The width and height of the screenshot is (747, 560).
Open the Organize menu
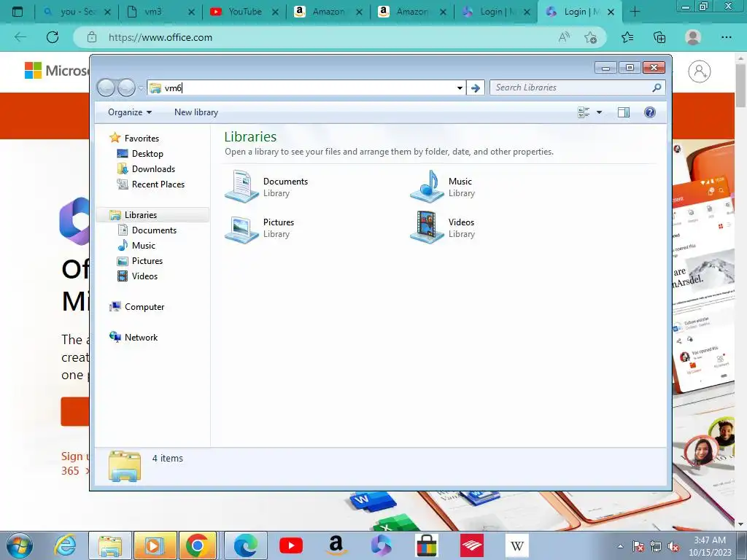tap(130, 112)
